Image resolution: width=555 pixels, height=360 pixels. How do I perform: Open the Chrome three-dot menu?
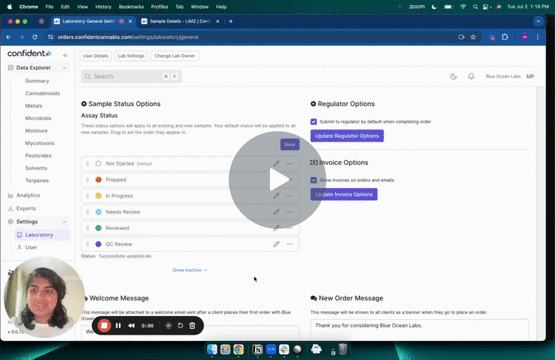pos(538,37)
